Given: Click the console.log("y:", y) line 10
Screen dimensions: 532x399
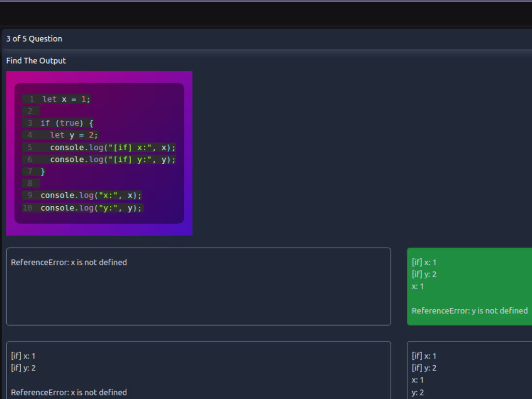Looking at the screenshot, I should click(91, 208).
